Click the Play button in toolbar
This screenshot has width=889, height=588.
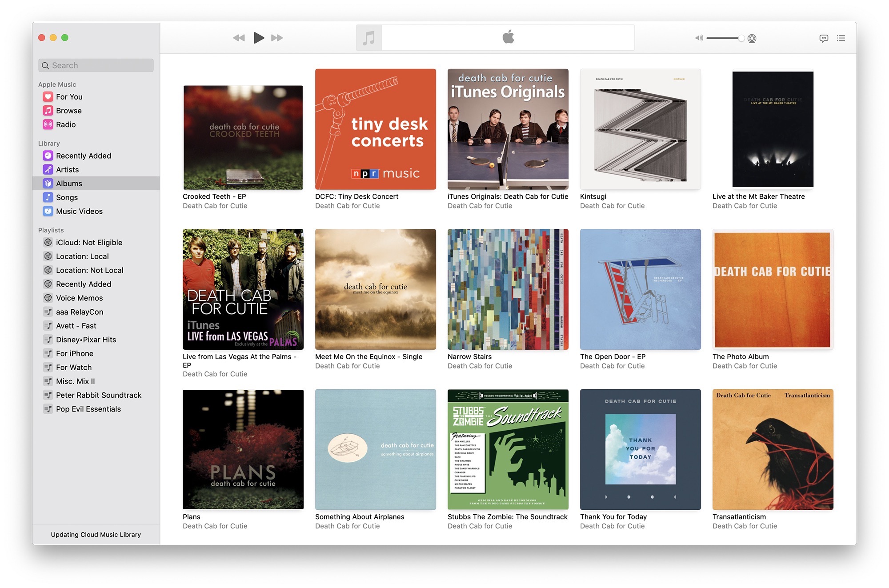click(259, 38)
